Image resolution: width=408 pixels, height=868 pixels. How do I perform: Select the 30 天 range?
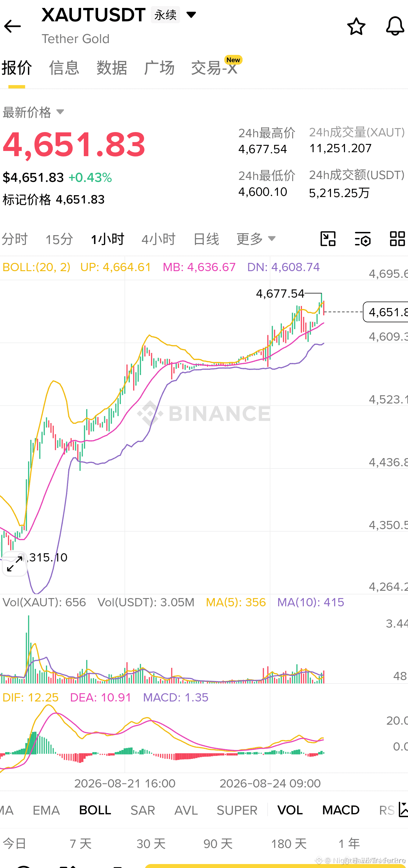click(151, 844)
